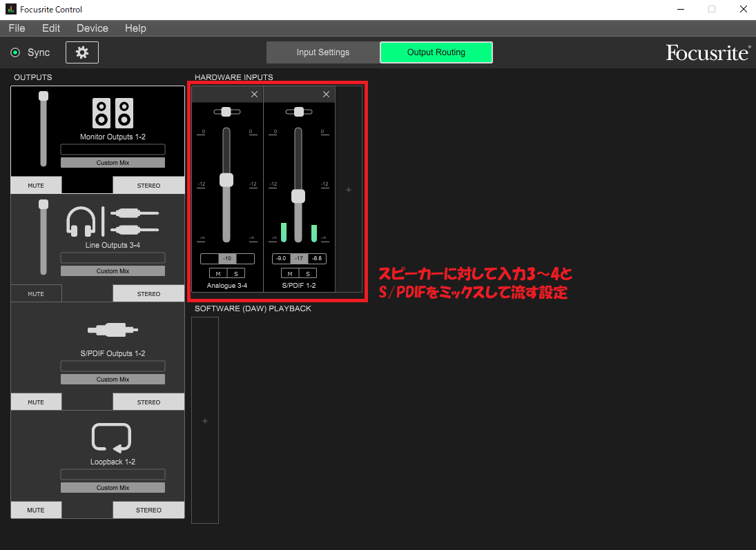The height and width of the screenshot is (550, 756).
Task: Click the Line Outputs 3-4 headphone icon
Action: (81, 222)
